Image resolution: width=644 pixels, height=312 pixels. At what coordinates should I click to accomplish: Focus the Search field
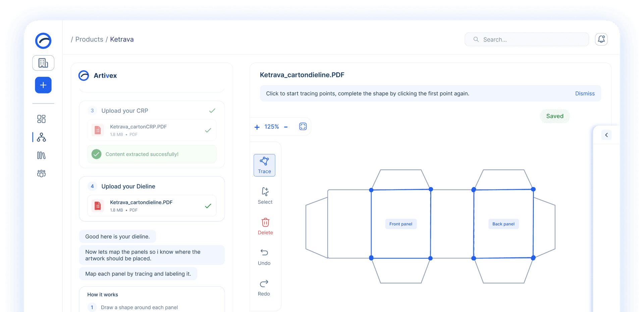(x=527, y=39)
